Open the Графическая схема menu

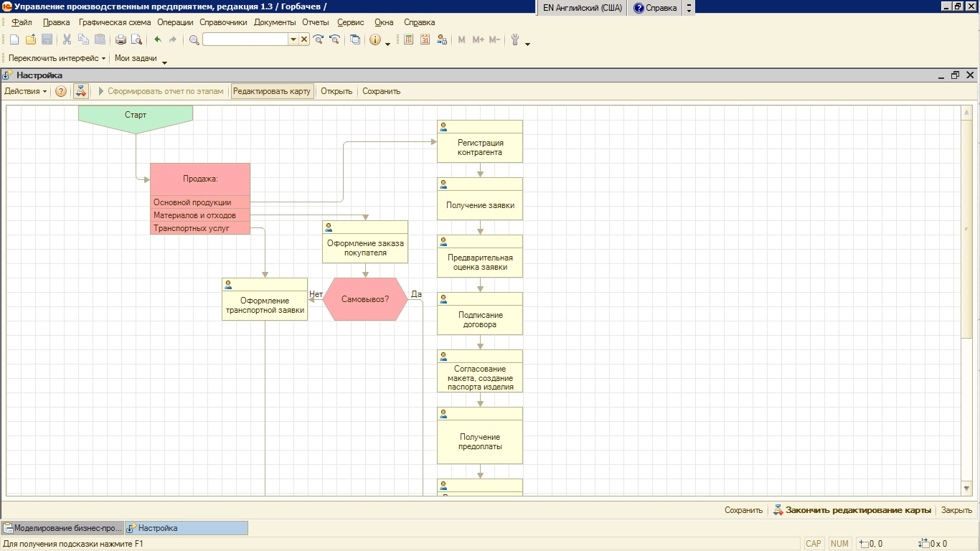115,22
